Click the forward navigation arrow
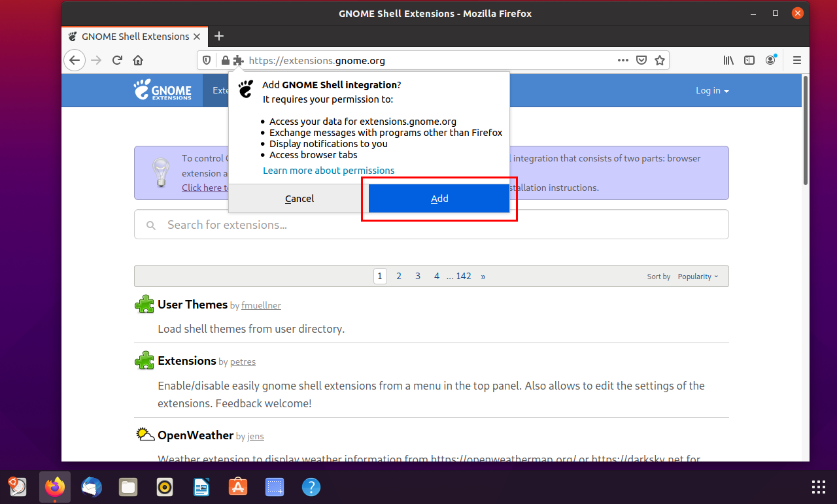Viewport: 837px width, 504px height. tap(96, 60)
